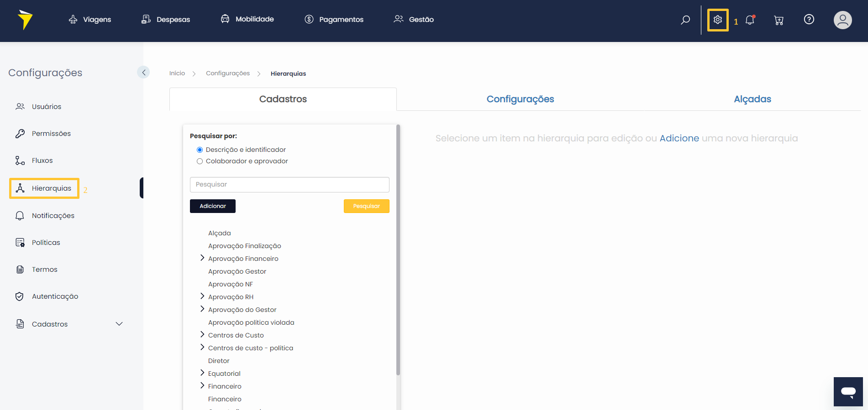Expand Centros de custo - politica node

point(202,348)
